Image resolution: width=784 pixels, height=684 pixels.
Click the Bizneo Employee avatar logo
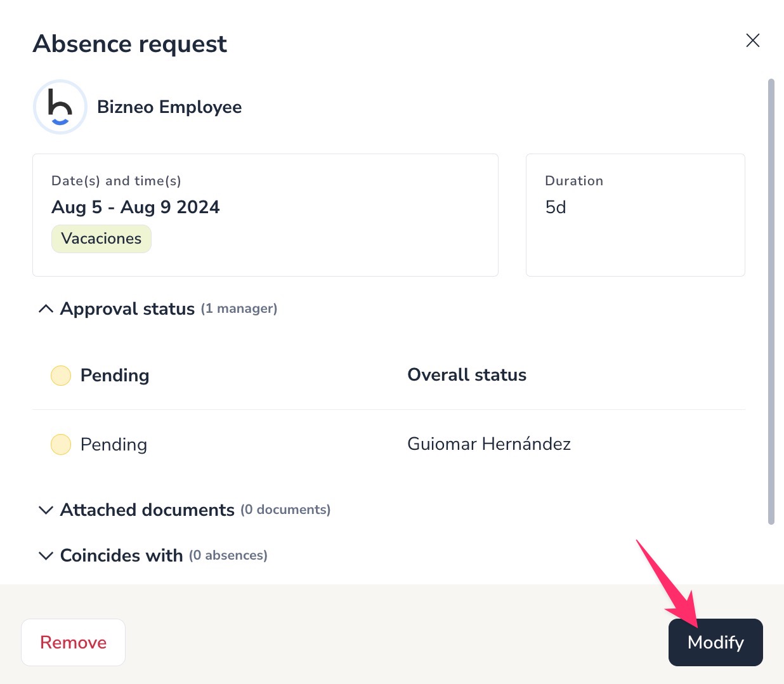coord(60,107)
